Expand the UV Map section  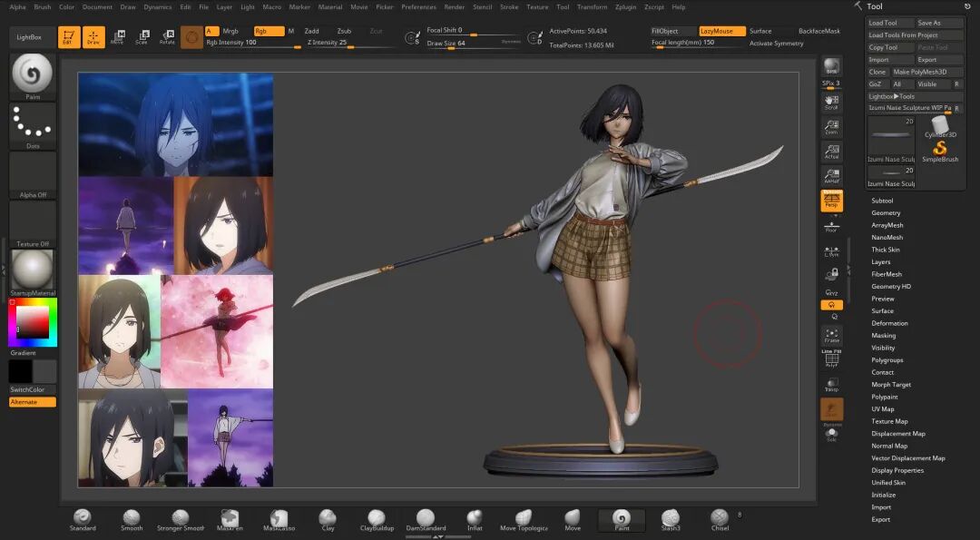click(x=883, y=408)
